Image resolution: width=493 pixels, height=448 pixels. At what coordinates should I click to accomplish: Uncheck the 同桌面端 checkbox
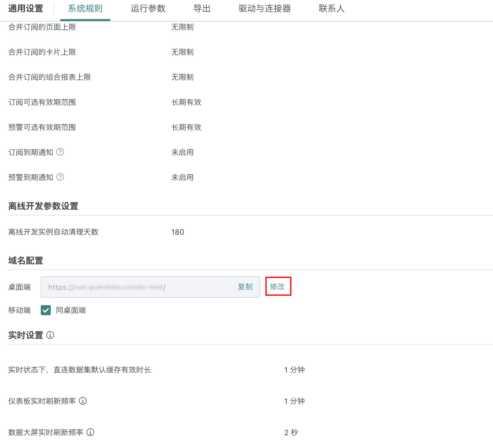pyautogui.click(x=46, y=310)
